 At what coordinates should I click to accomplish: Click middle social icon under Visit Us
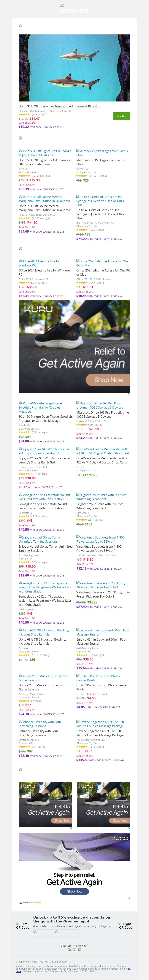74,950
